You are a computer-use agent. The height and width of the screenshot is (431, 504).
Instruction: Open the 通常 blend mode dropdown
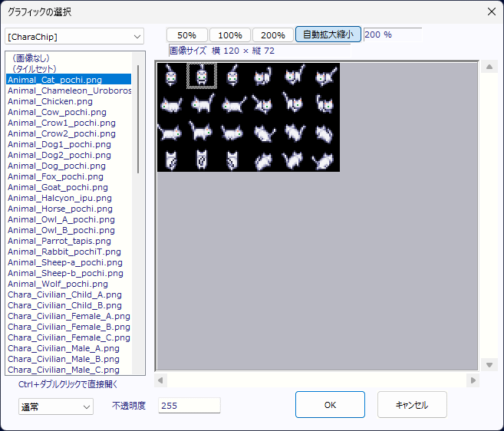click(x=56, y=406)
